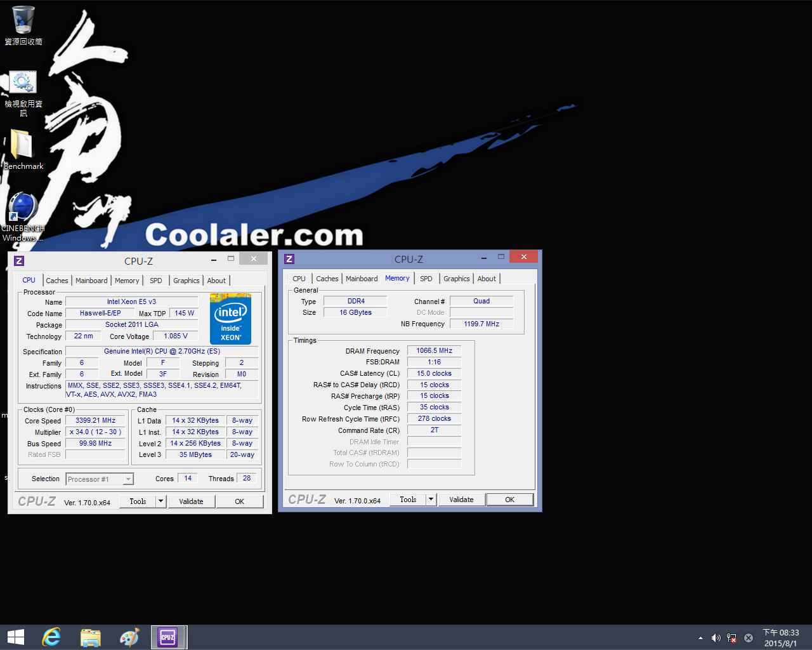This screenshot has width=812, height=650.
Task: Click the DRAM Frequency 1066.5 MHz value
Action: (x=434, y=350)
